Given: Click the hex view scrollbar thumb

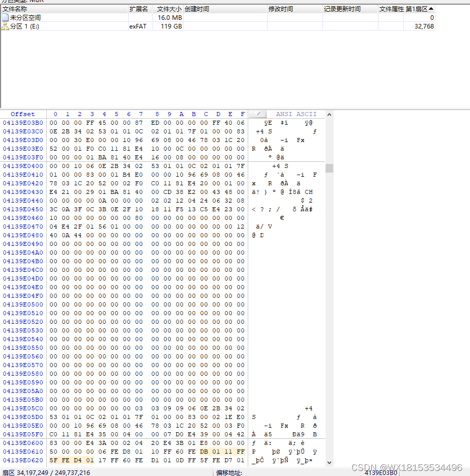Looking at the screenshot, I should click(329, 168).
